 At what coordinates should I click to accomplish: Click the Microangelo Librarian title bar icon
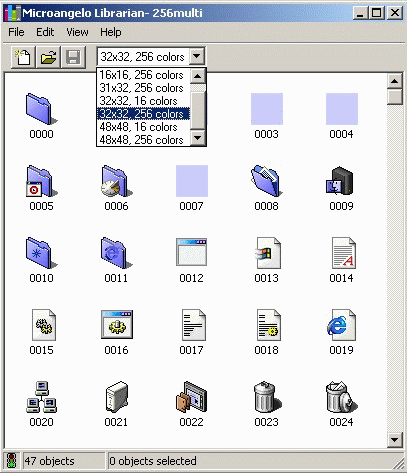[x=12, y=13]
